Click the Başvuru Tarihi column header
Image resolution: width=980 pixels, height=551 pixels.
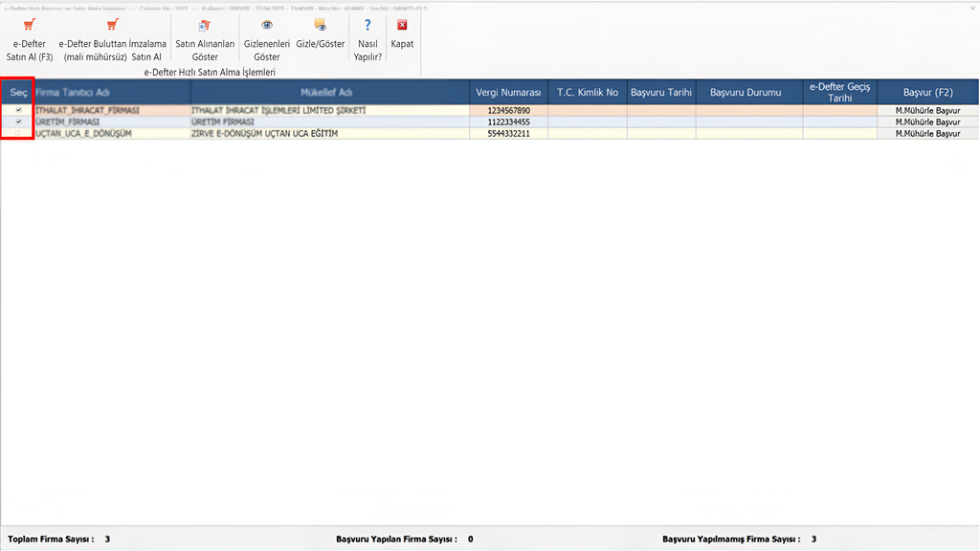[661, 93]
